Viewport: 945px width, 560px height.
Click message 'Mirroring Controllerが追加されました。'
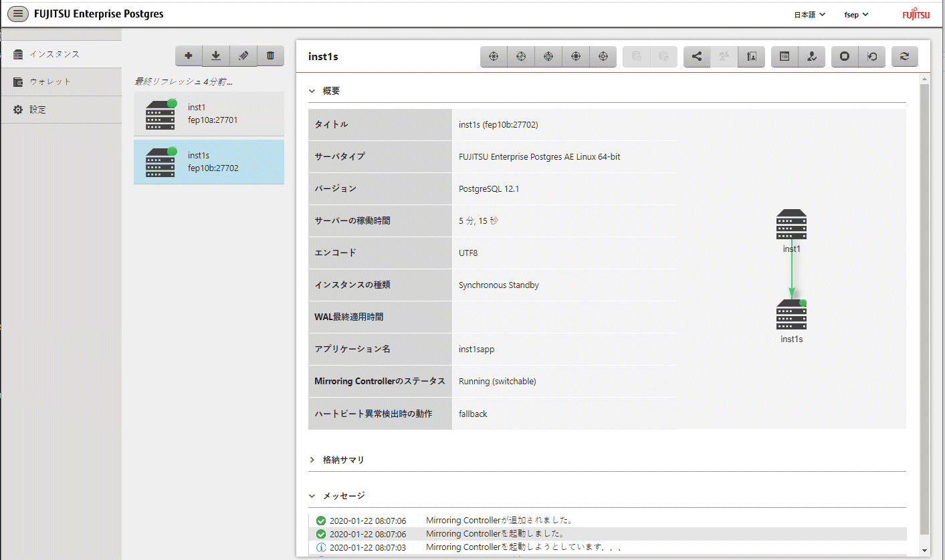pyautogui.click(x=500, y=521)
